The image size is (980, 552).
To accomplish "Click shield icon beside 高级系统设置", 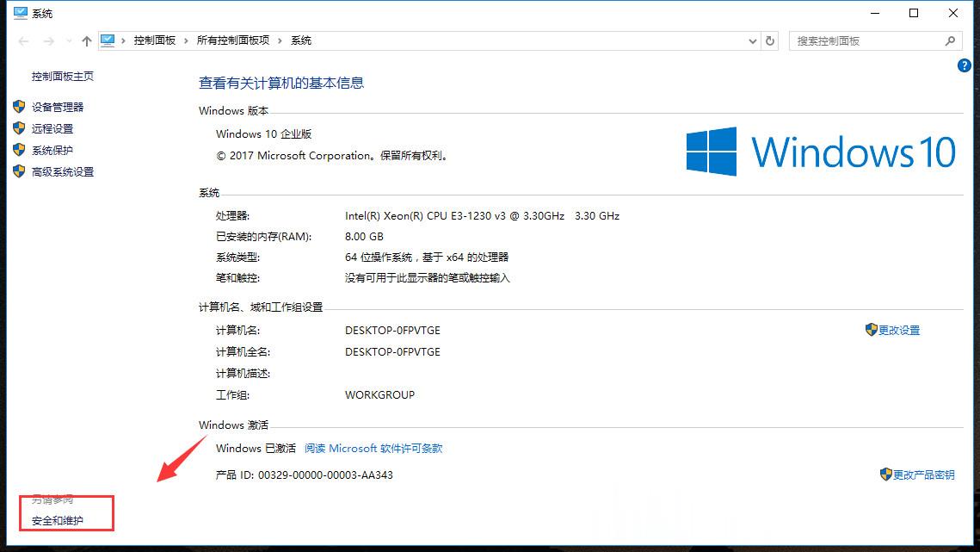I will click(19, 171).
